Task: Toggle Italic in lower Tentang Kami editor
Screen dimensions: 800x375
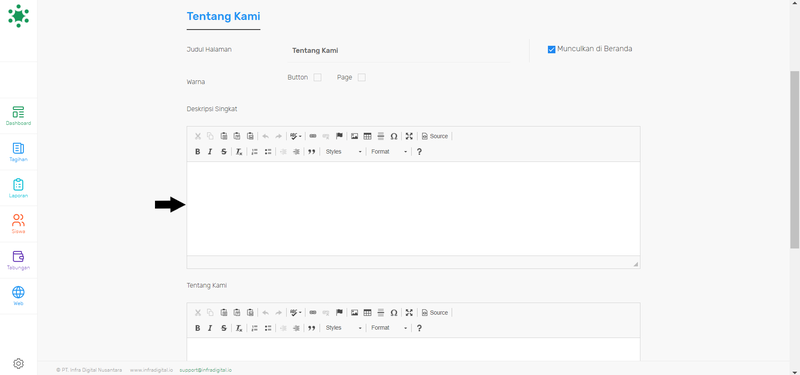Action: pyautogui.click(x=210, y=328)
